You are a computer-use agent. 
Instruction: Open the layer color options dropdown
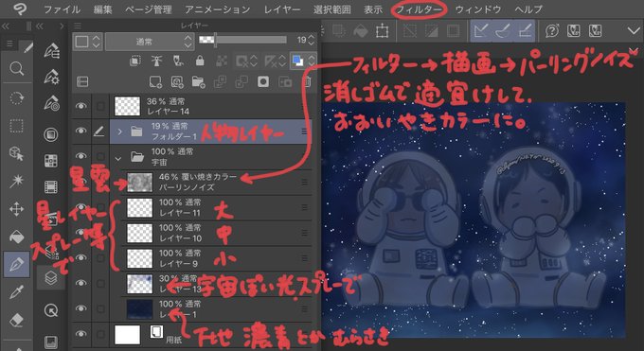(312, 61)
